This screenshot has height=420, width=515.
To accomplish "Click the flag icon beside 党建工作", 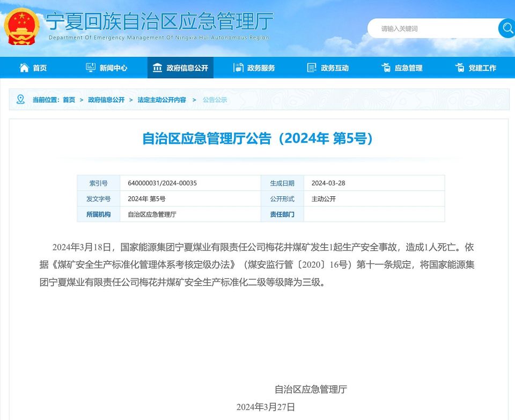I will pos(459,68).
